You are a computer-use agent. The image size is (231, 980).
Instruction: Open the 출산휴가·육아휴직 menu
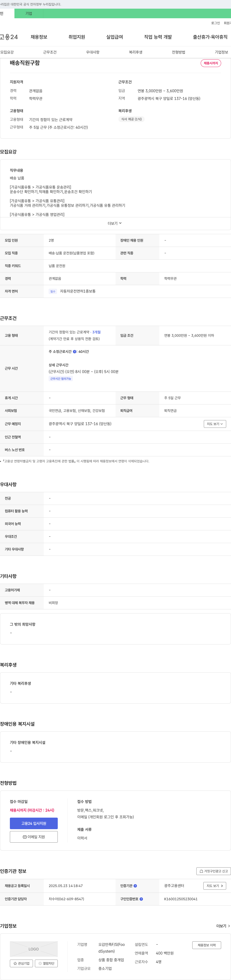210,37
